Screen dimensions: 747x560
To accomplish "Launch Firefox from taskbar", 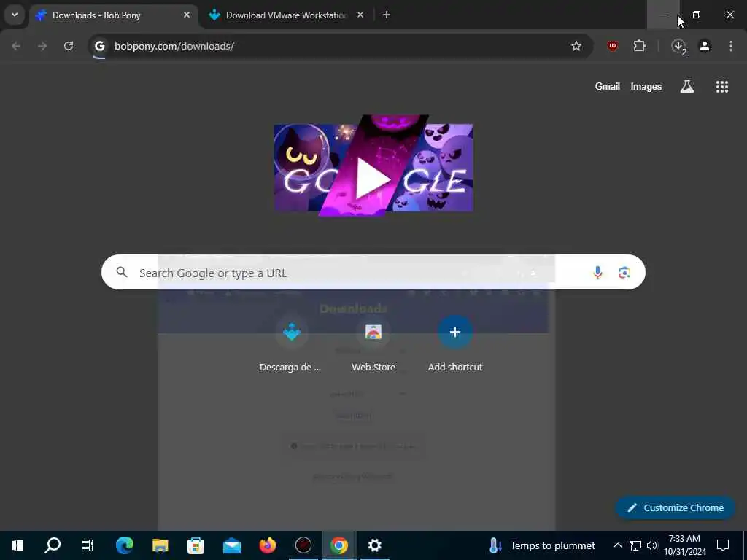I will [x=267, y=545].
